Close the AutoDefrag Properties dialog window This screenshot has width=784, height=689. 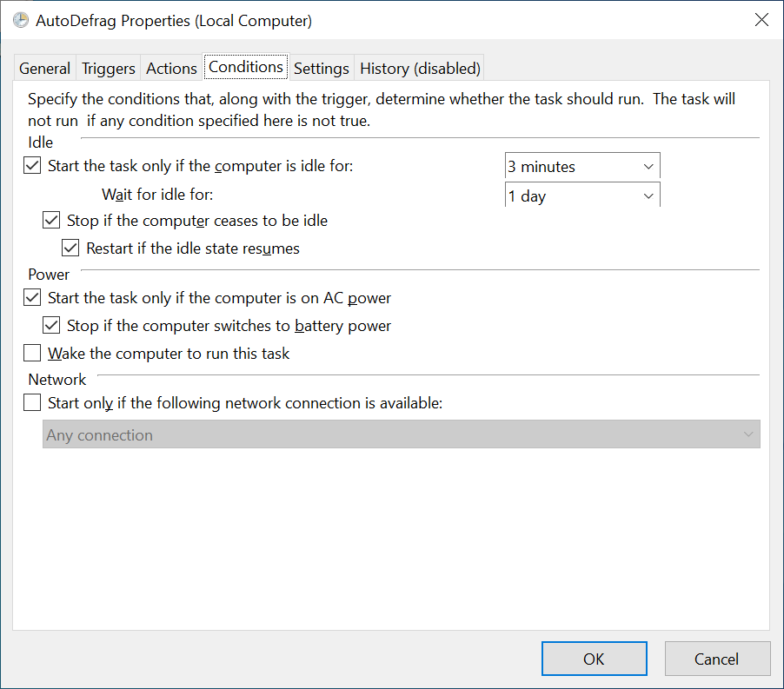point(761,20)
